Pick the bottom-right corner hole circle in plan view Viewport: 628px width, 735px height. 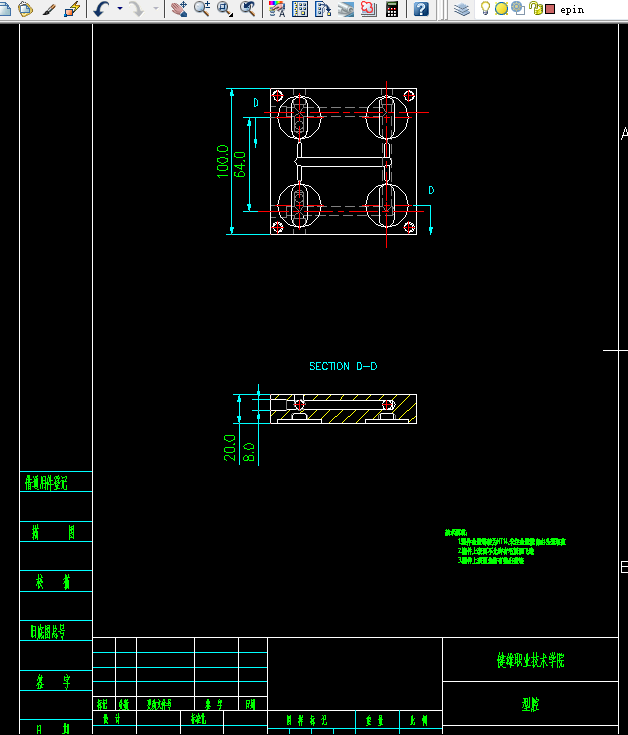point(409,227)
